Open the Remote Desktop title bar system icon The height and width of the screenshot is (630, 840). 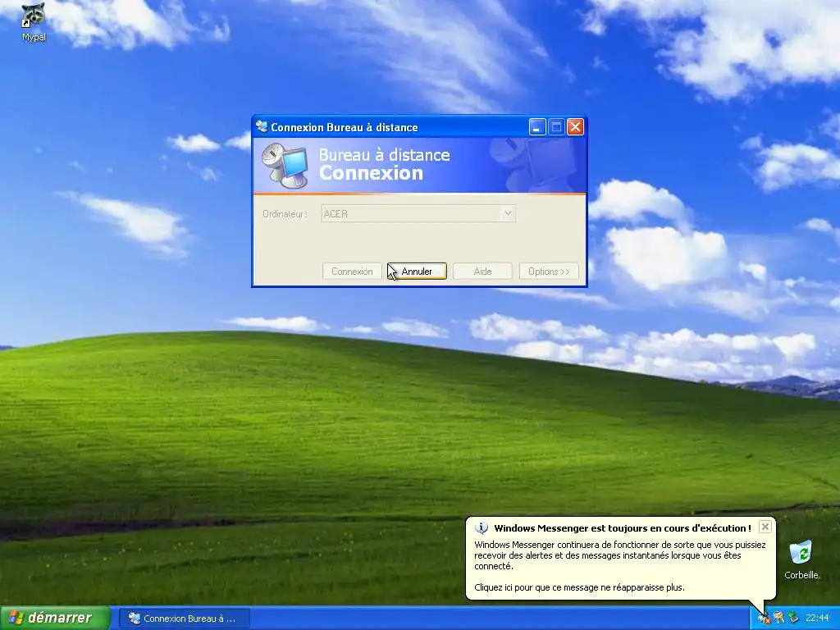(x=262, y=127)
